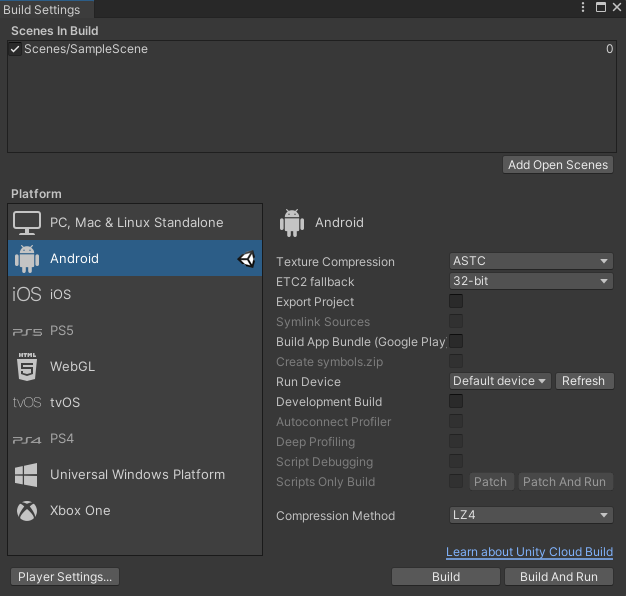This screenshot has height=596, width=626.
Task: Click the Compression Method label
Action: point(335,516)
